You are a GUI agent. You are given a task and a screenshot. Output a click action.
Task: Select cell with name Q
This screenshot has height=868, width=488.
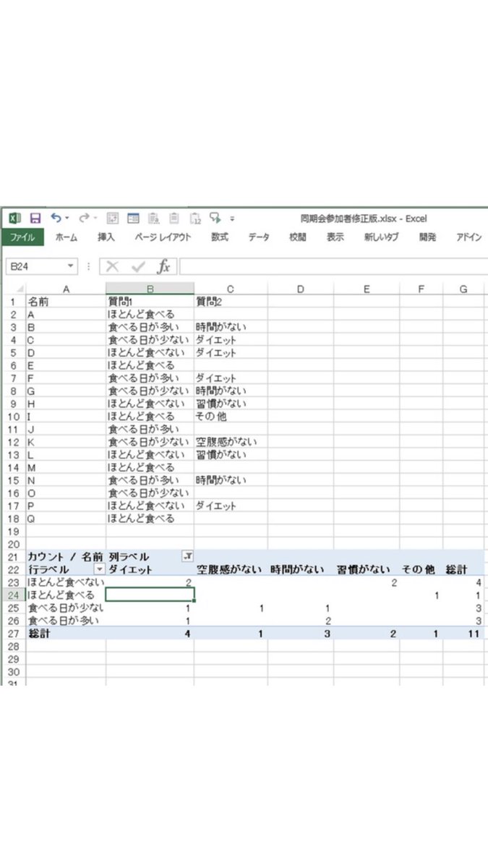point(66,519)
